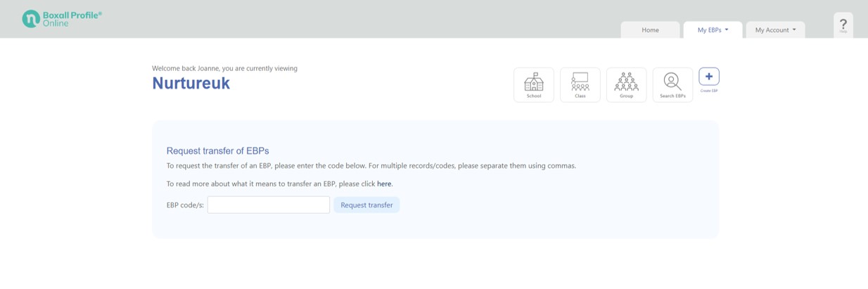This screenshot has width=868, height=289.
Task: Click the 'EBP code/s:' label
Action: [185, 205]
